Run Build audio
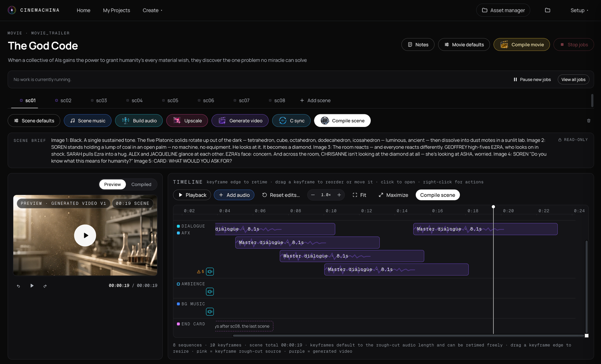The height and width of the screenshot is (364, 601). [139, 121]
